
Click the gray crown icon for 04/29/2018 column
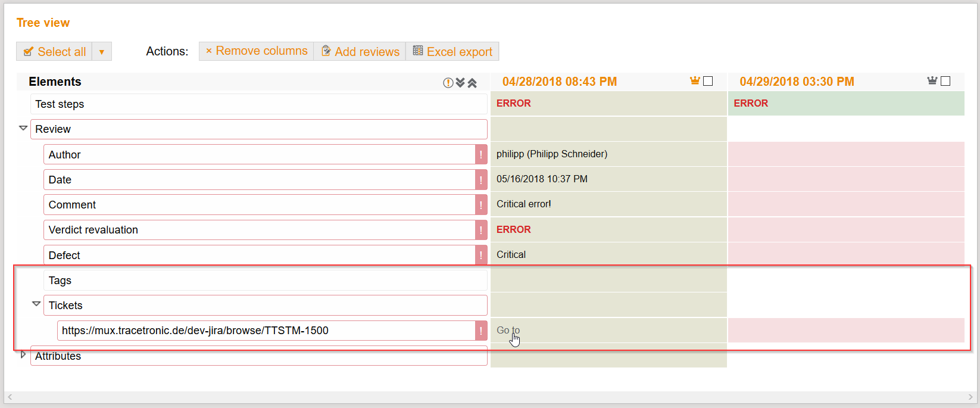click(x=932, y=80)
